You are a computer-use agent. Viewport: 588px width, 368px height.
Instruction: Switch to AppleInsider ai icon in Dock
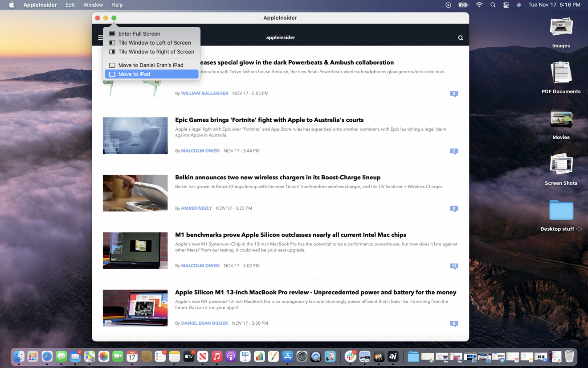coord(393,356)
